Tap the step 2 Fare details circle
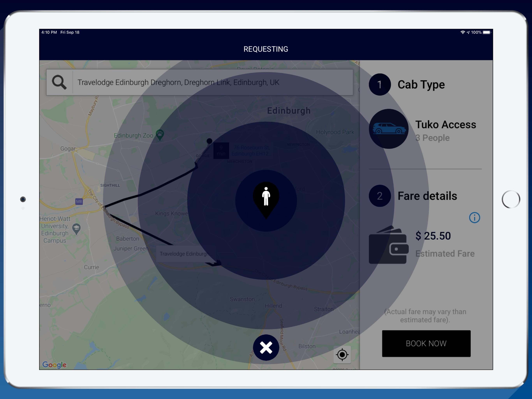 (x=380, y=196)
